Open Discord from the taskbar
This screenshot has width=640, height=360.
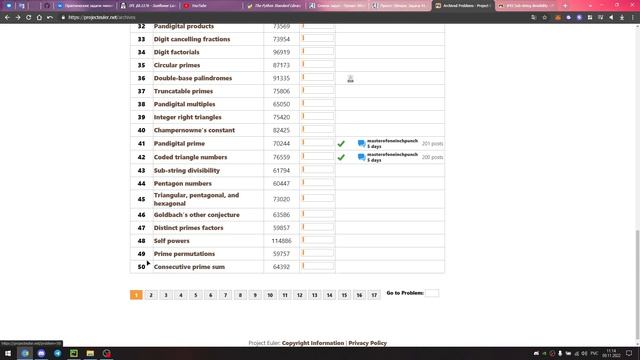point(41,353)
